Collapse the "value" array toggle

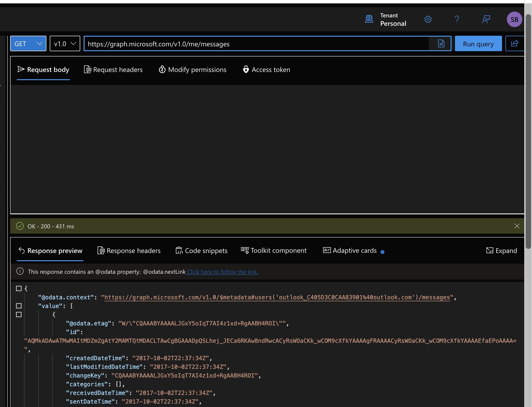[x=19, y=306]
